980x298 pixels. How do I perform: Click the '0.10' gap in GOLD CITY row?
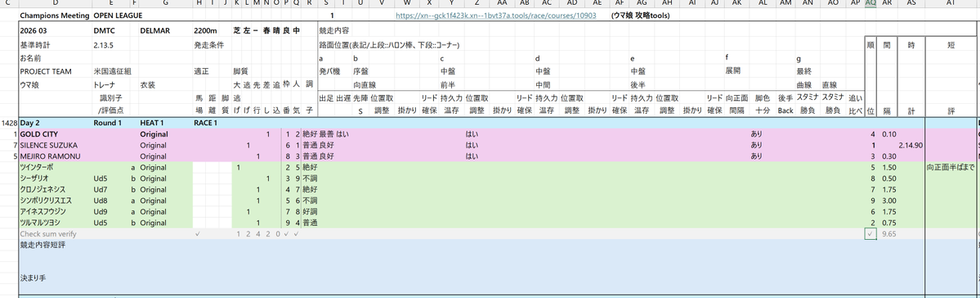coord(888,134)
